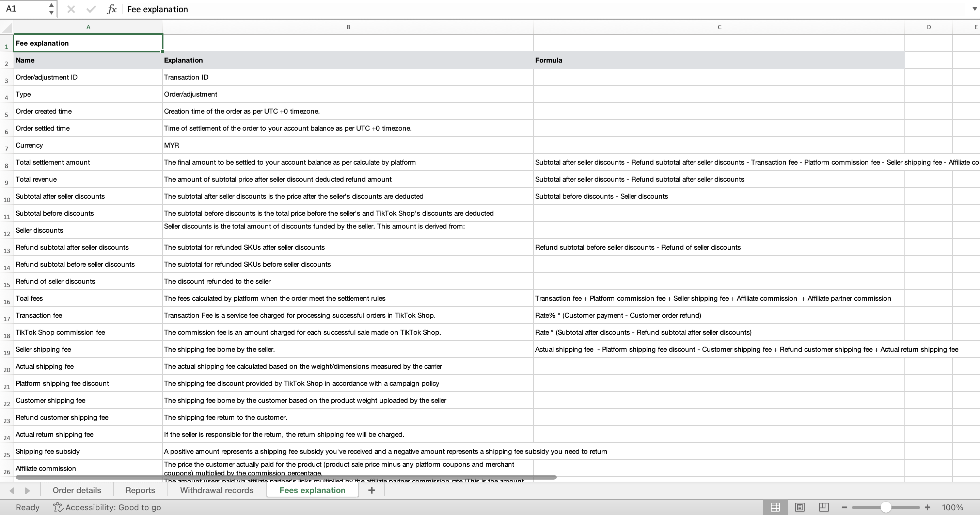Click zoom out minus button
980x515 pixels.
tap(844, 508)
